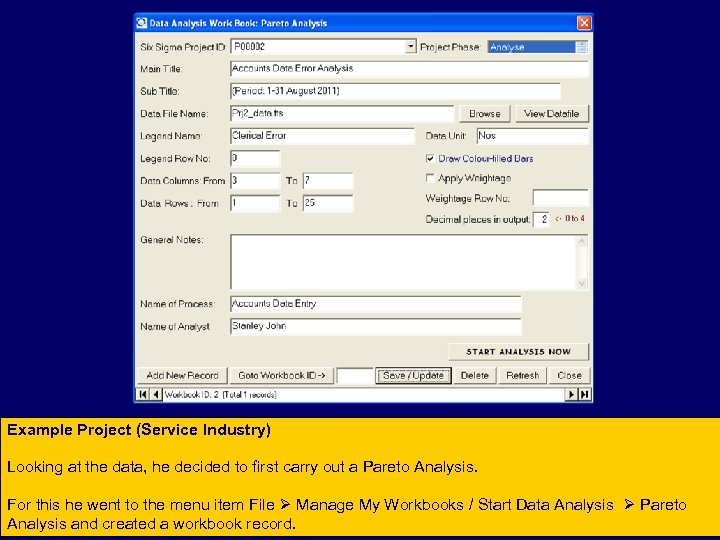The image size is (720, 540).
Task: Click Weightage Row No field
Action: tap(561, 198)
